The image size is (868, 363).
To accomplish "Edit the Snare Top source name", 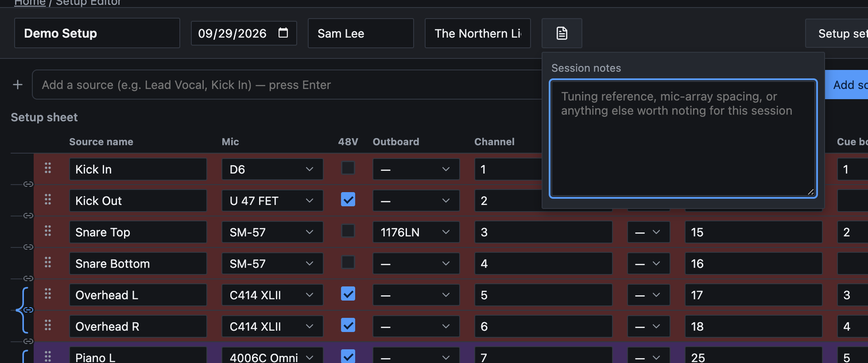I will click(138, 232).
